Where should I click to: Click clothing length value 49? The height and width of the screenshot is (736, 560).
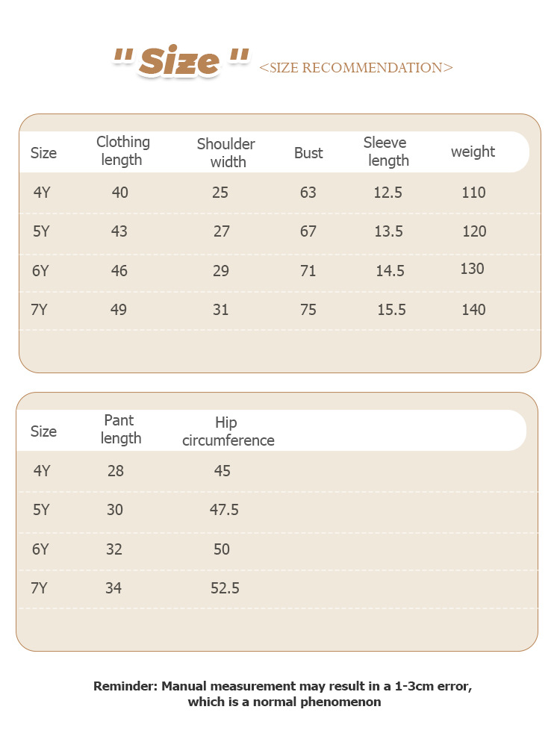119,310
